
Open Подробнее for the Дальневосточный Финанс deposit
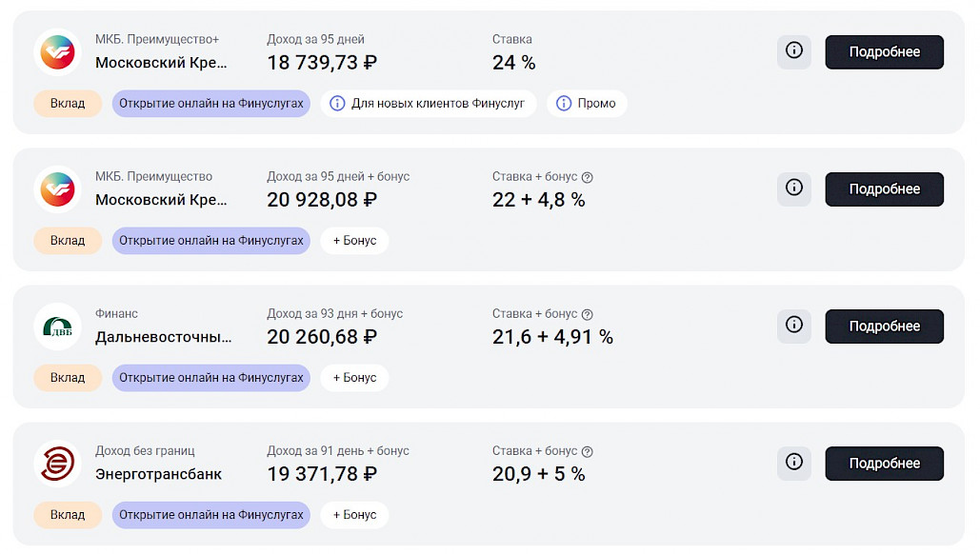885,326
